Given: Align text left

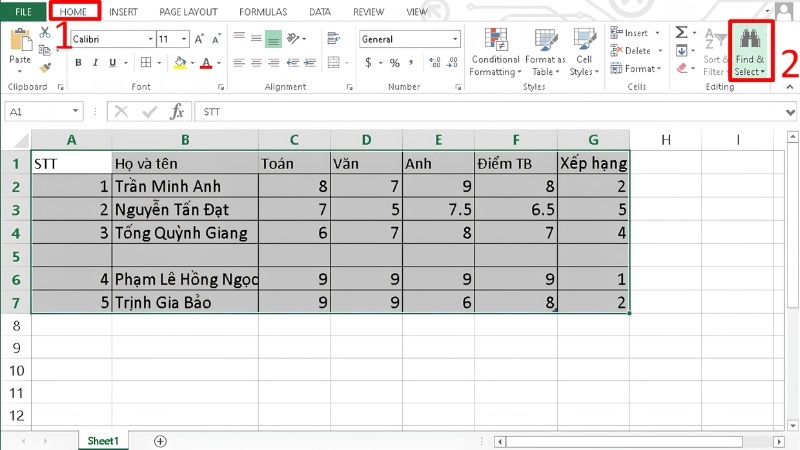Looking at the screenshot, I should click(239, 63).
